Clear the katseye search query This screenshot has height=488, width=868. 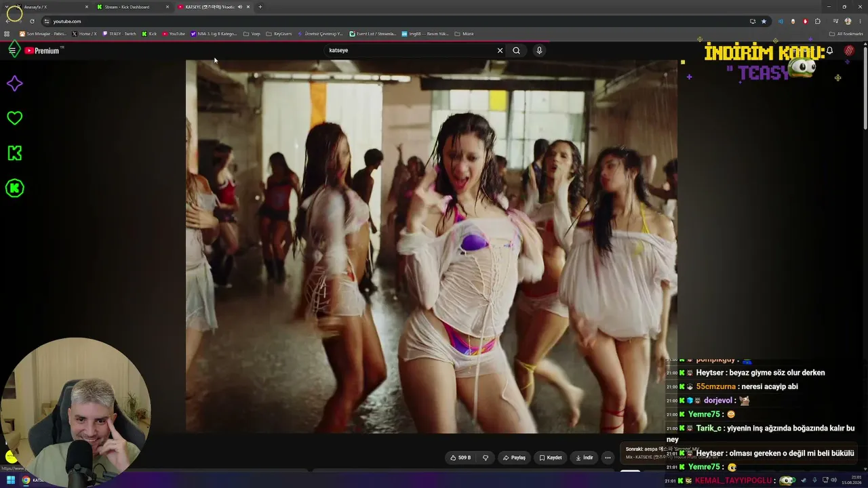[500, 50]
